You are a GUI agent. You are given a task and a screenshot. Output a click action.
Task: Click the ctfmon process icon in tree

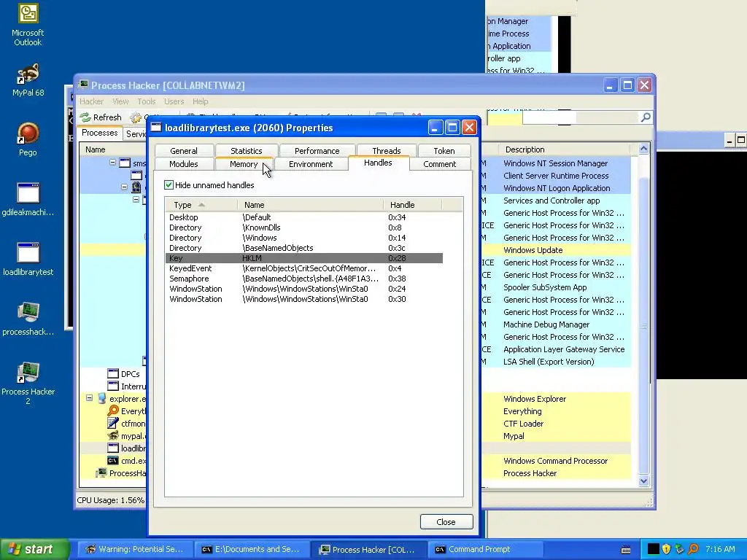pyautogui.click(x=113, y=424)
